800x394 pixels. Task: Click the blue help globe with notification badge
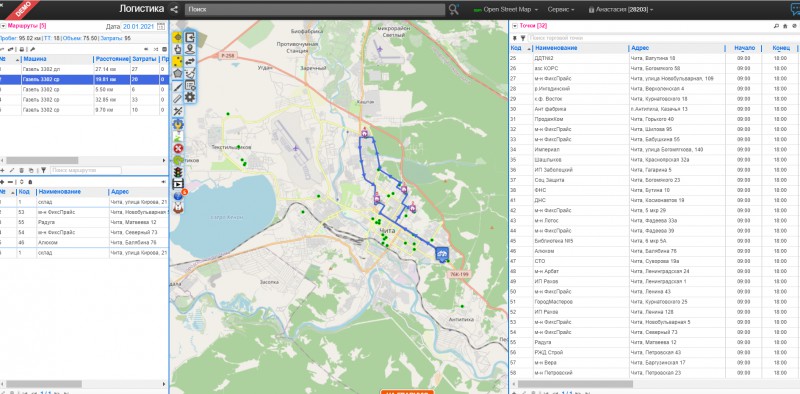click(179, 195)
